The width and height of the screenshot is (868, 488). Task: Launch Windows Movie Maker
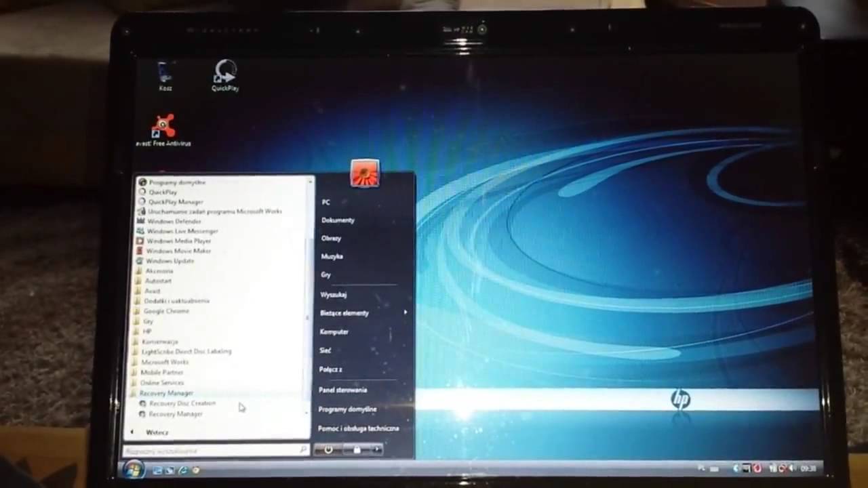(174, 251)
